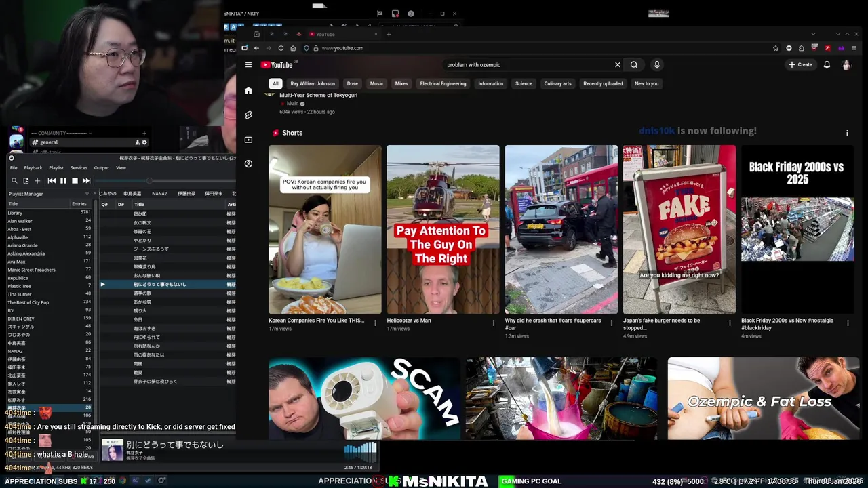
Task: Collapse the COMMUNITY category in Discord
Action: pyautogui.click(x=61, y=133)
